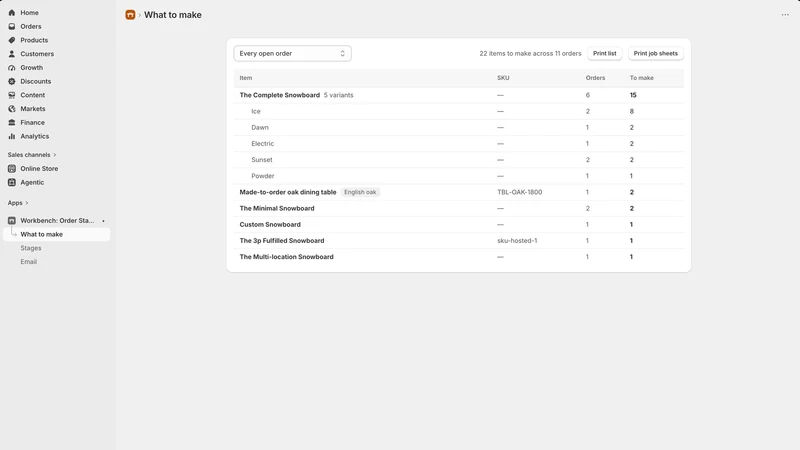This screenshot has width=800, height=450.
Task: Click the 15 to-make total for Complete Snowboard
Action: click(633, 95)
